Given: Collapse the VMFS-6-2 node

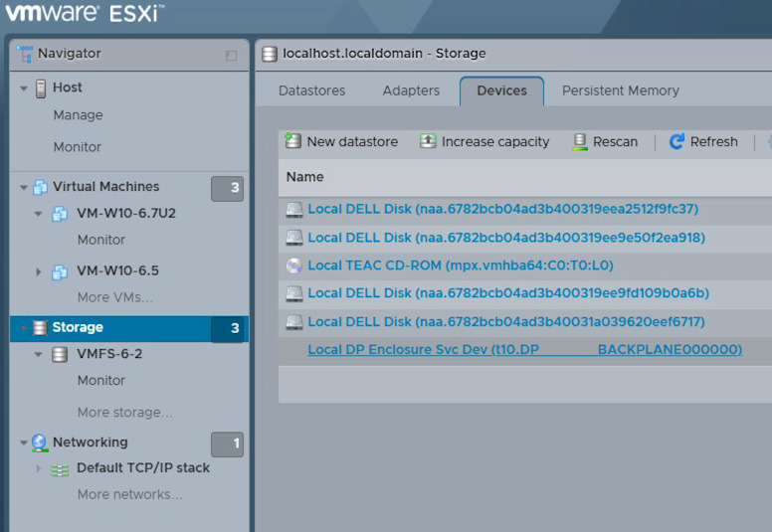Looking at the screenshot, I should point(38,354).
